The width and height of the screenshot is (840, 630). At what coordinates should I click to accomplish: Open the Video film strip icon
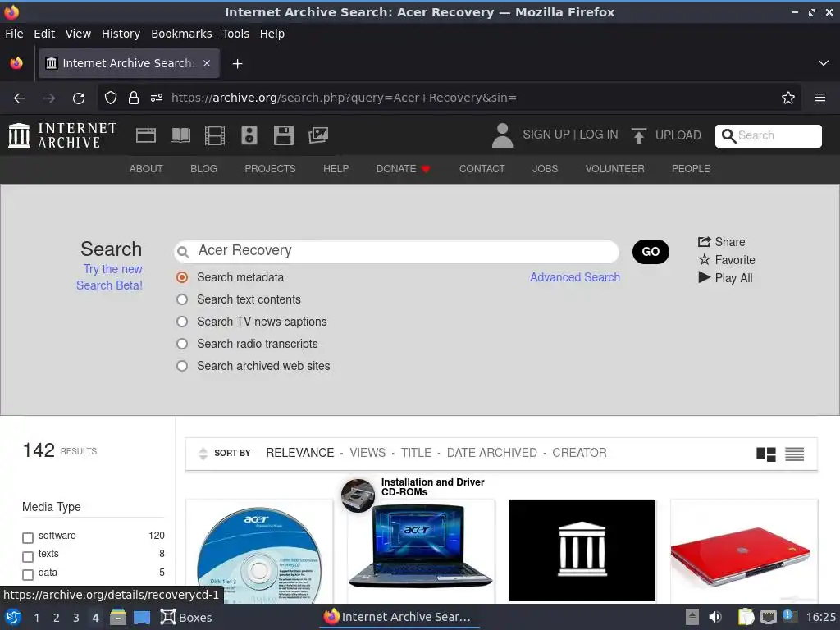215,135
